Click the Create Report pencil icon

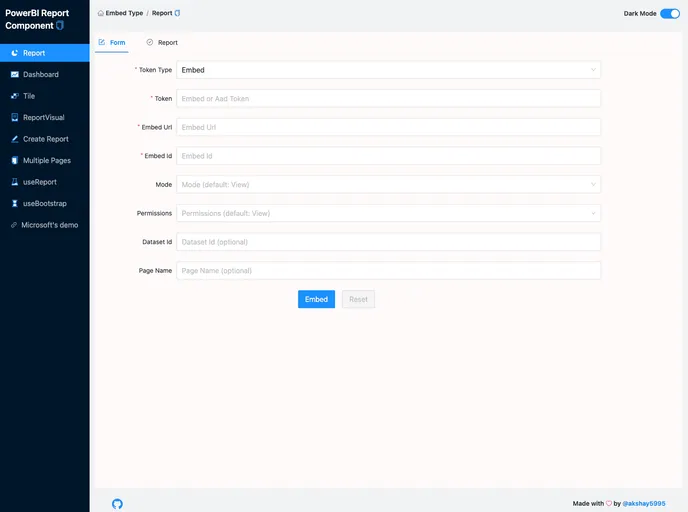(14, 139)
